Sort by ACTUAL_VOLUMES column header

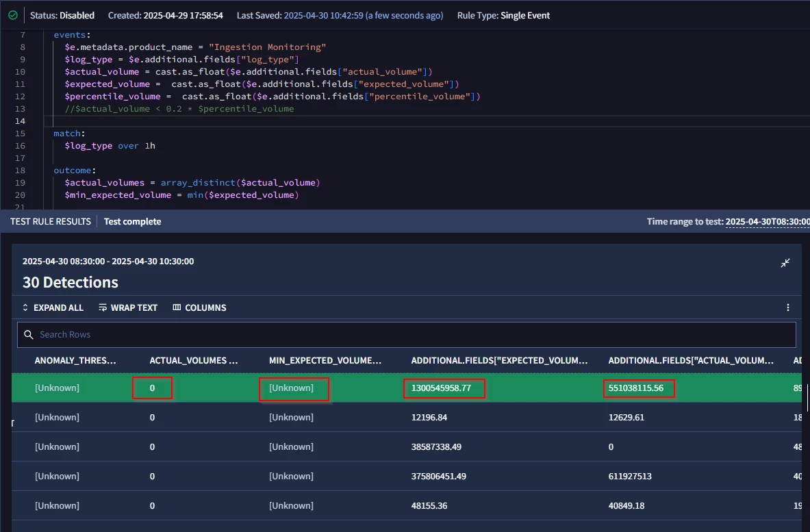click(x=194, y=361)
